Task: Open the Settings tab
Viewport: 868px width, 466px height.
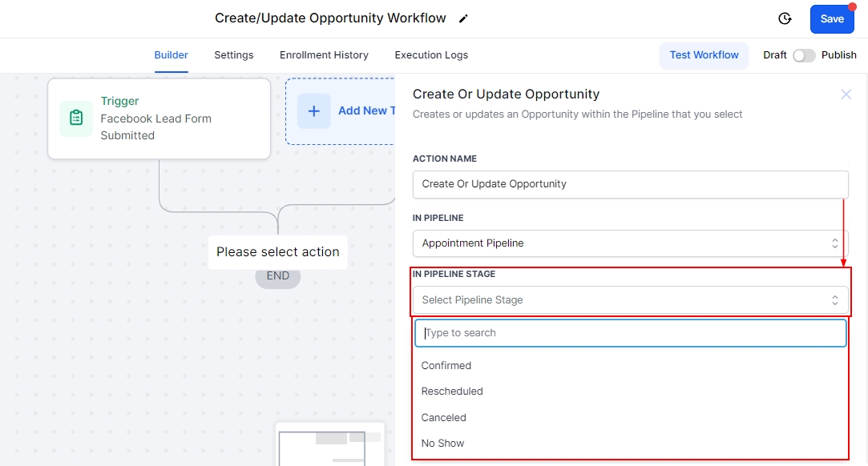Action: click(x=234, y=55)
